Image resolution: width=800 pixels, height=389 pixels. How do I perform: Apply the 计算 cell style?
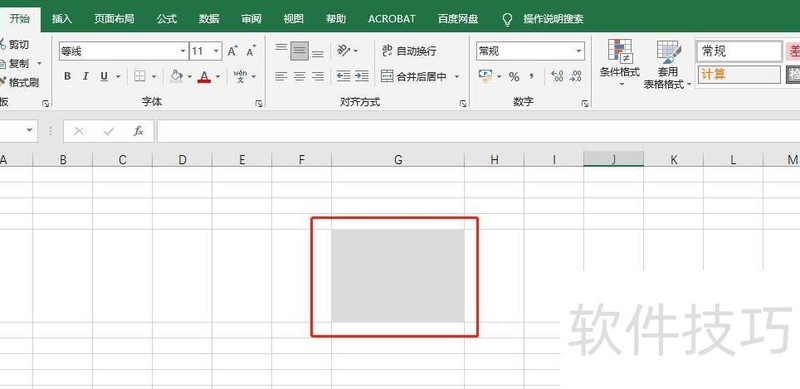(x=739, y=75)
